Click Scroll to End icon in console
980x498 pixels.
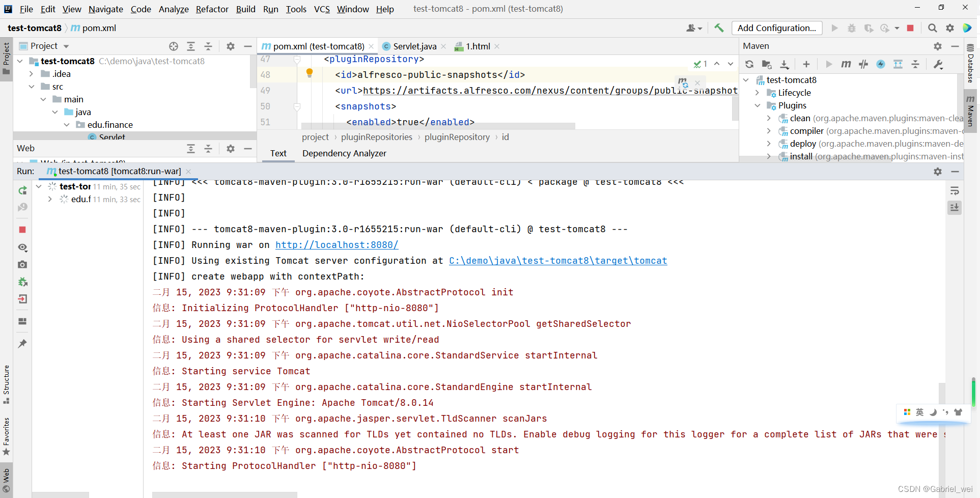tap(955, 207)
